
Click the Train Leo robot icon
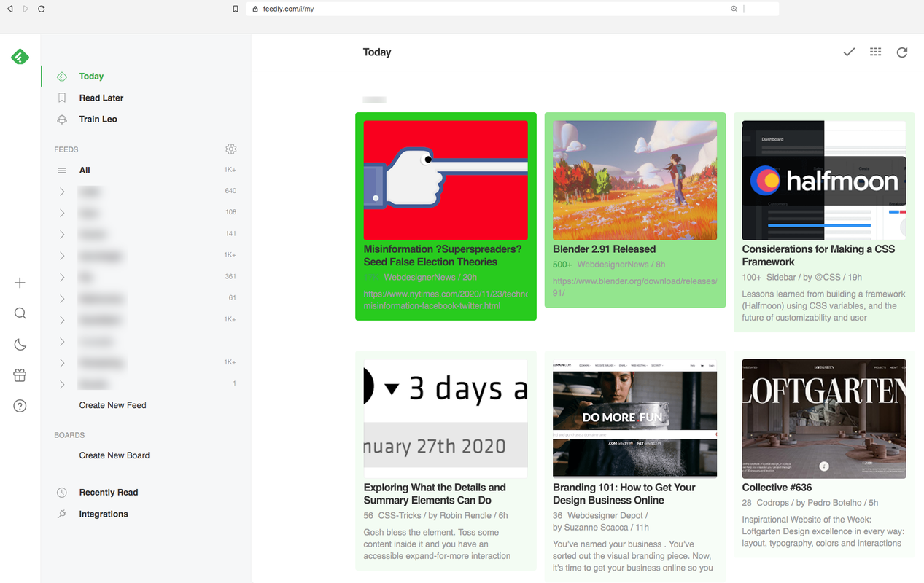point(62,120)
